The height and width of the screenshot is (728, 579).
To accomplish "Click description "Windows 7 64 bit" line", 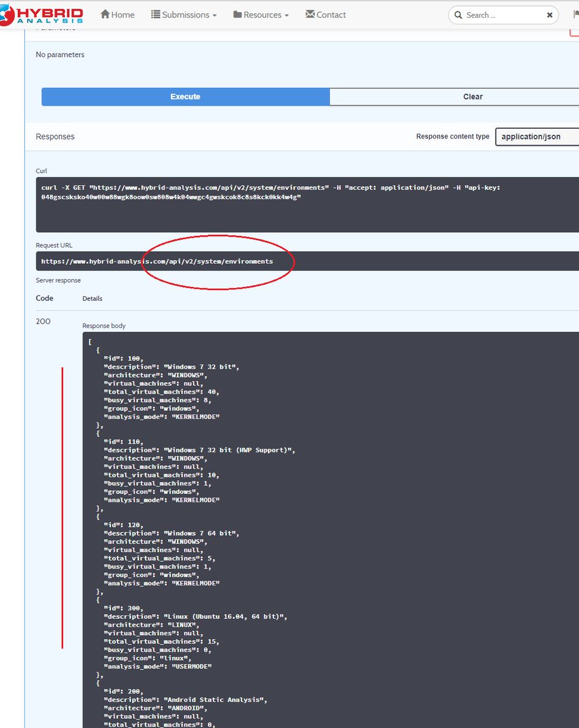I will coord(172,533).
